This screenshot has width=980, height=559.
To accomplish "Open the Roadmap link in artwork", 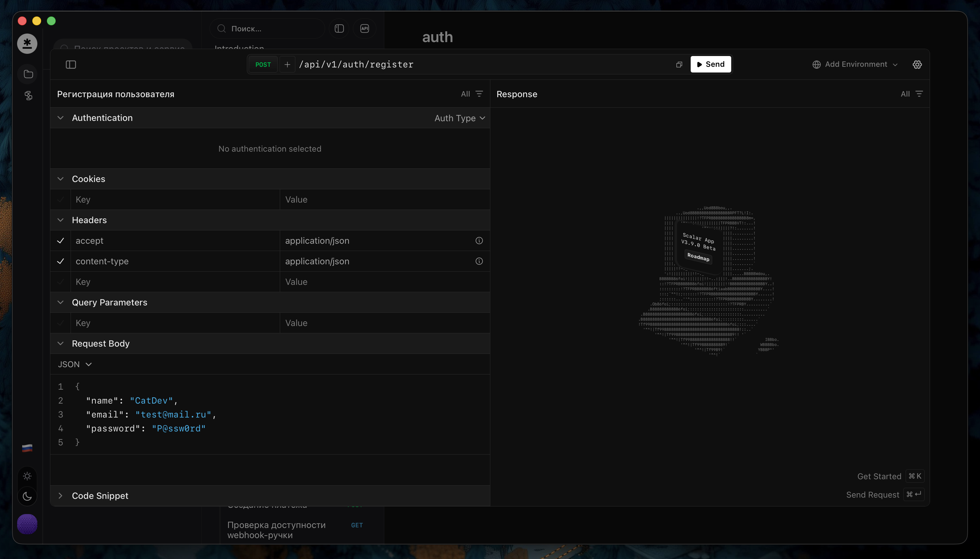I will click(698, 257).
